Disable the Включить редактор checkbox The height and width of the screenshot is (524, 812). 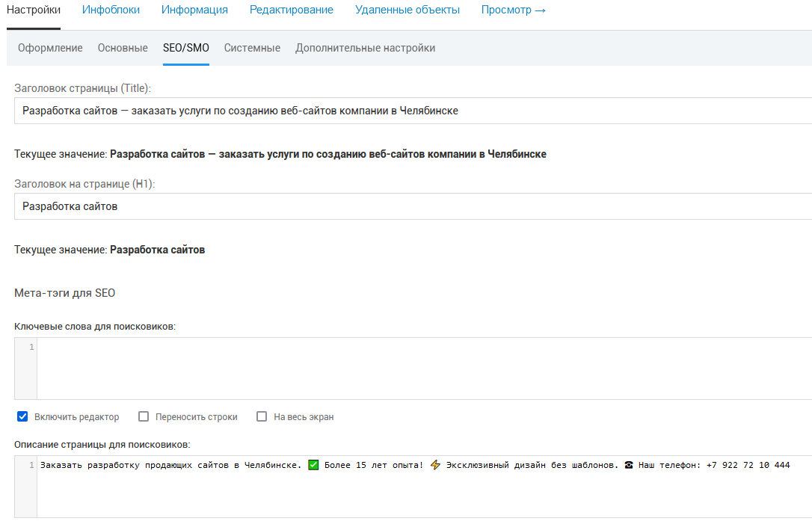[22, 417]
